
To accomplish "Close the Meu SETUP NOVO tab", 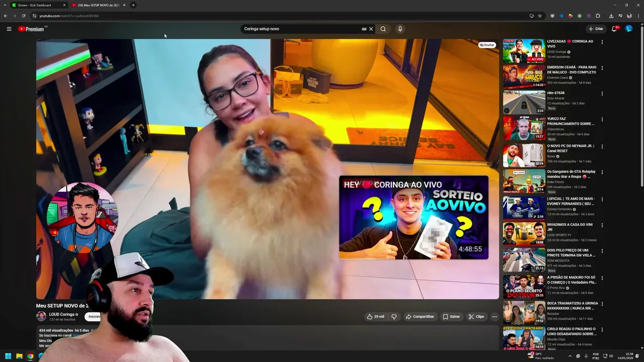I will (124, 5).
